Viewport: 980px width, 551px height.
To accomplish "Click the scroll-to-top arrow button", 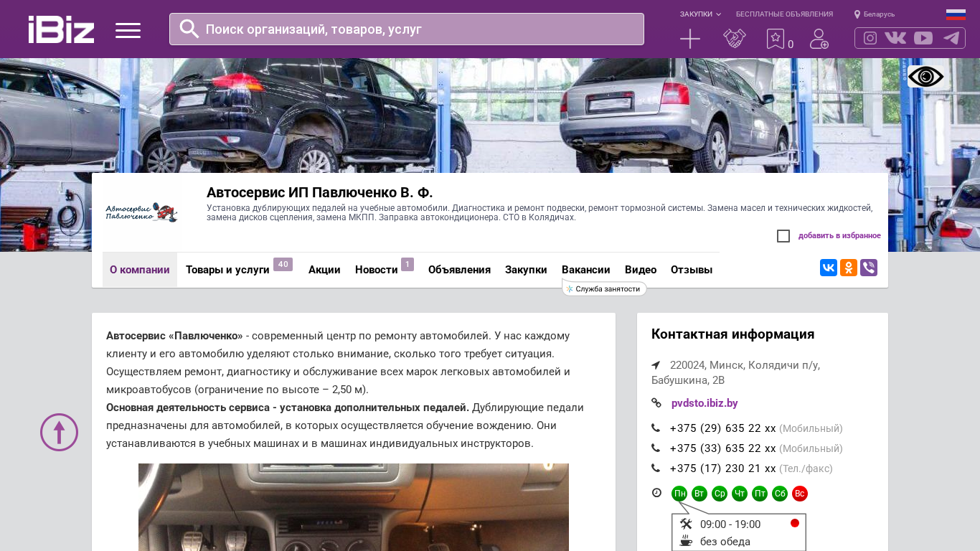I will 59,432.
